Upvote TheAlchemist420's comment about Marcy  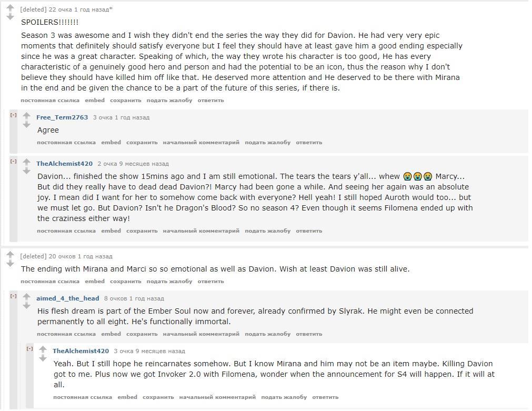tap(26, 163)
